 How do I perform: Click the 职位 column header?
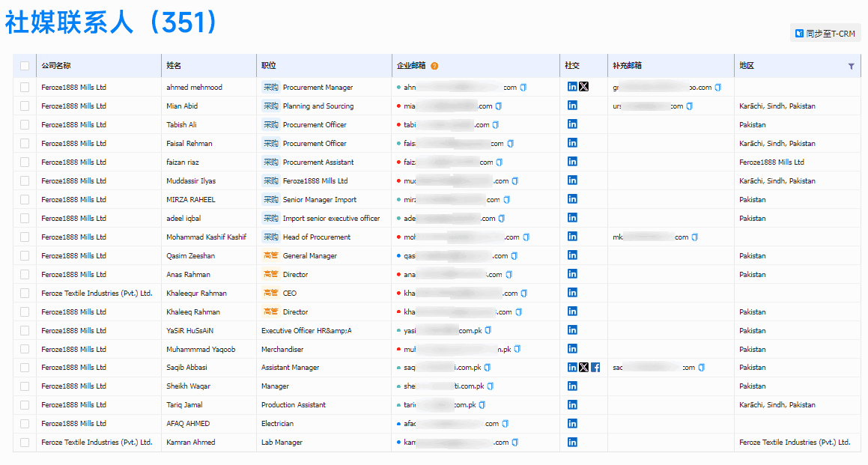coord(268,66)
